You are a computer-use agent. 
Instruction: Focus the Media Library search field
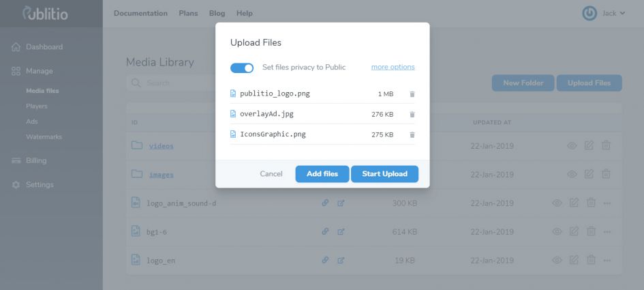(x=172, y=83)
